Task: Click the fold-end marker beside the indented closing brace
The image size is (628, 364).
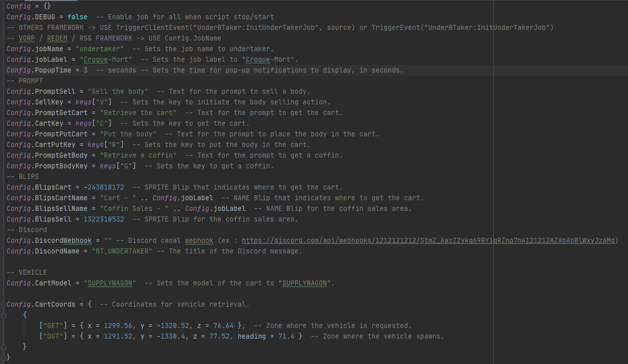Action: point(3,347)
